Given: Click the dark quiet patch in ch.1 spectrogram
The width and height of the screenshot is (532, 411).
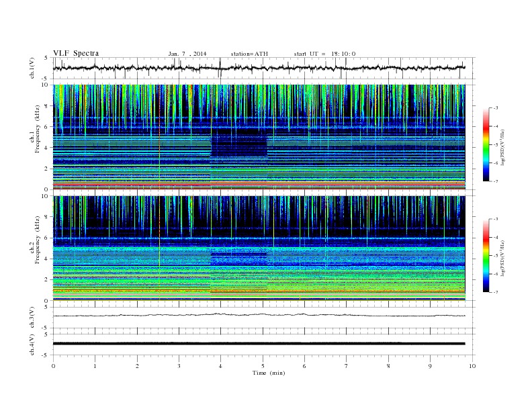Looking at the screenshot, I should (x=239, y=143).
